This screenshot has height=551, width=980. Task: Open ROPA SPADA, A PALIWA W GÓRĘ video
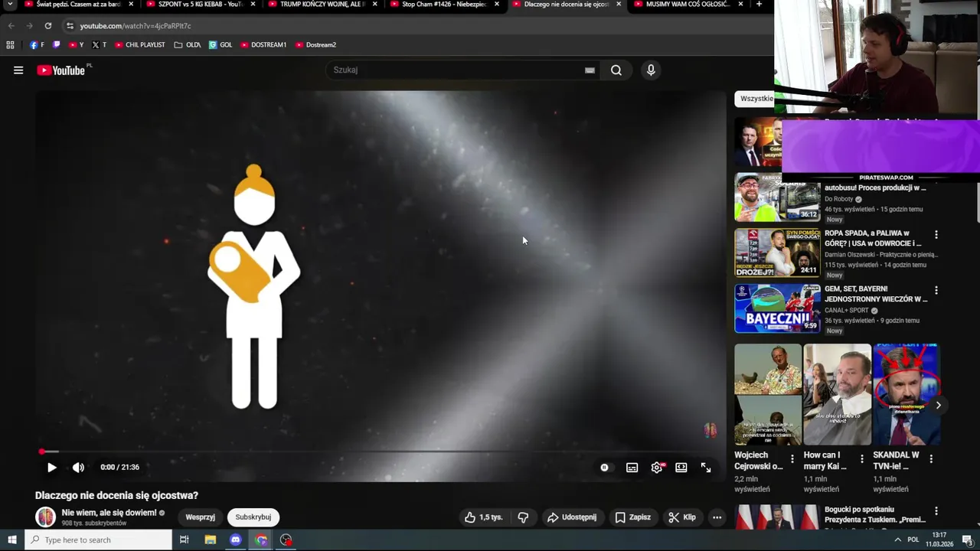(873, 238)
